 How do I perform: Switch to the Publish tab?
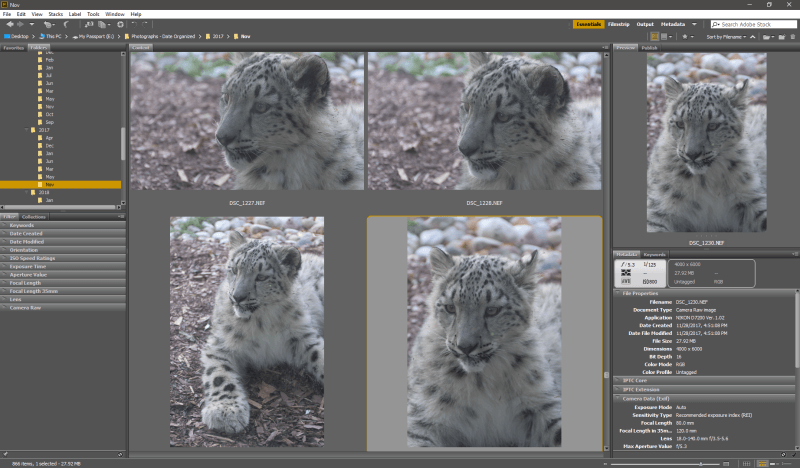649,48
